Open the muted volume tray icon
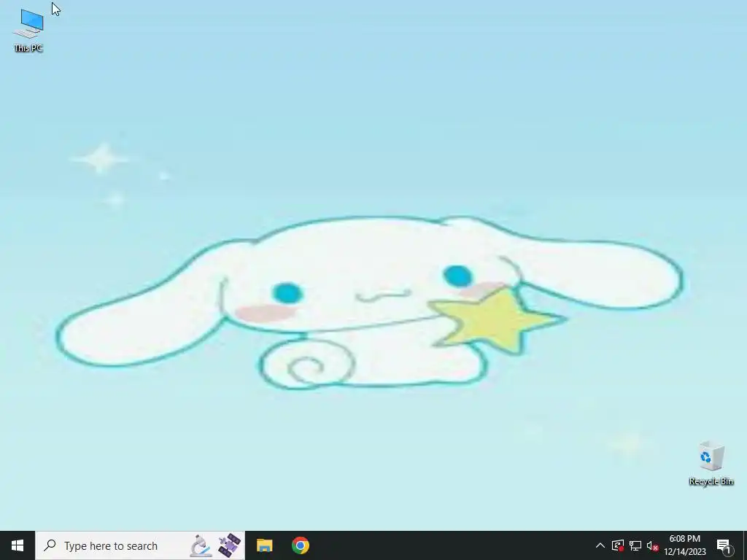The image size is (747, 560). 652,545
